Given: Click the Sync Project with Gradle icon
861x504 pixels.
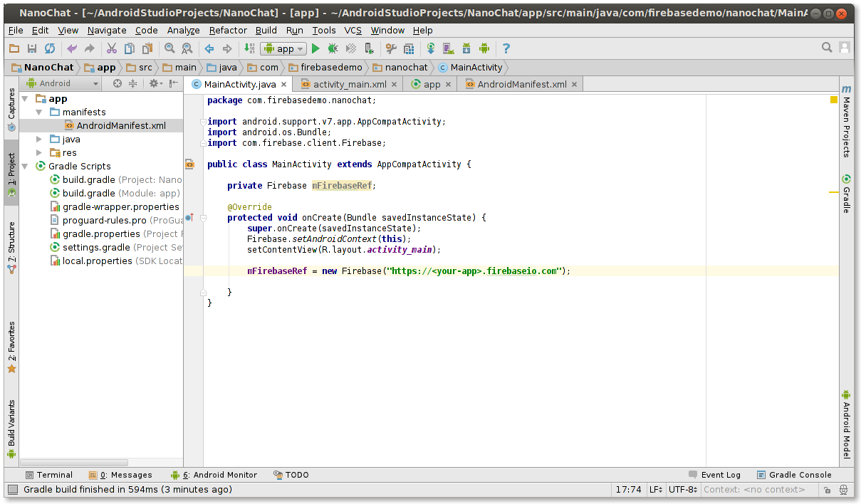Looking at the screenshot, I should [x=431, y=48].
